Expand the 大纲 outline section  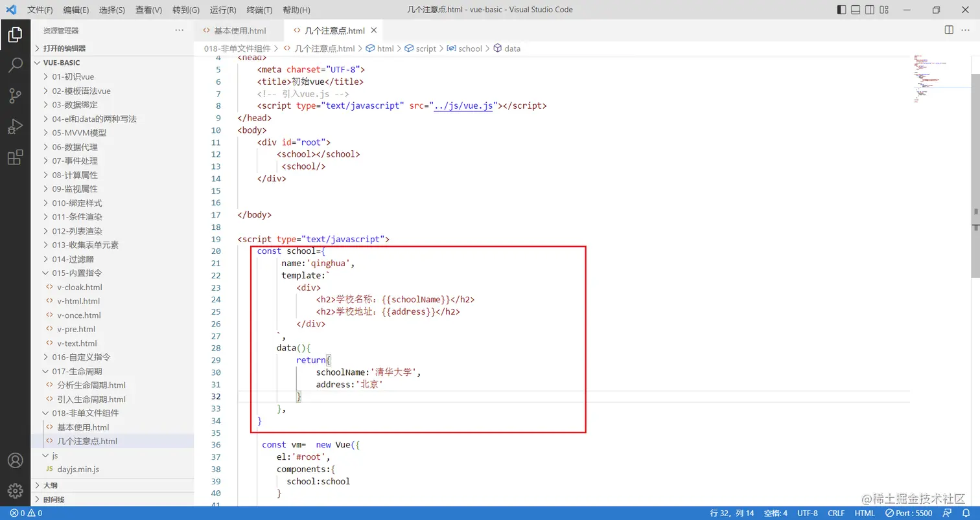point(112,486)
